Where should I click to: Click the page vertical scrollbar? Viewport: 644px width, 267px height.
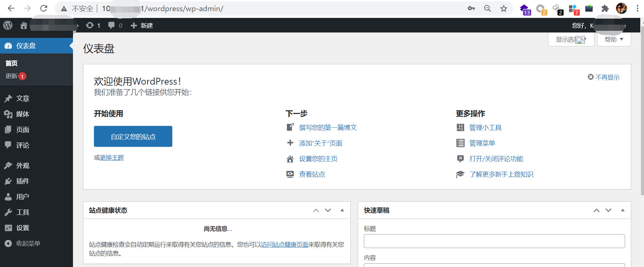pos(642,111)
